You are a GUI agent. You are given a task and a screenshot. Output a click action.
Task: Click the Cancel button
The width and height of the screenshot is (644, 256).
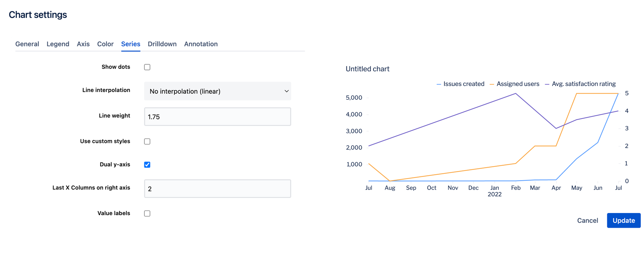coord(587,220)
